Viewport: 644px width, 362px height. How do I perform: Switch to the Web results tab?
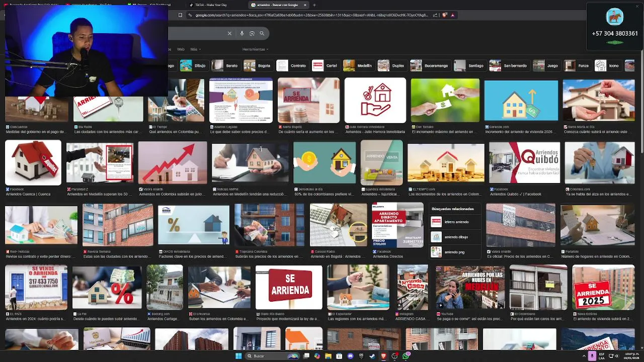click(180, 49)
